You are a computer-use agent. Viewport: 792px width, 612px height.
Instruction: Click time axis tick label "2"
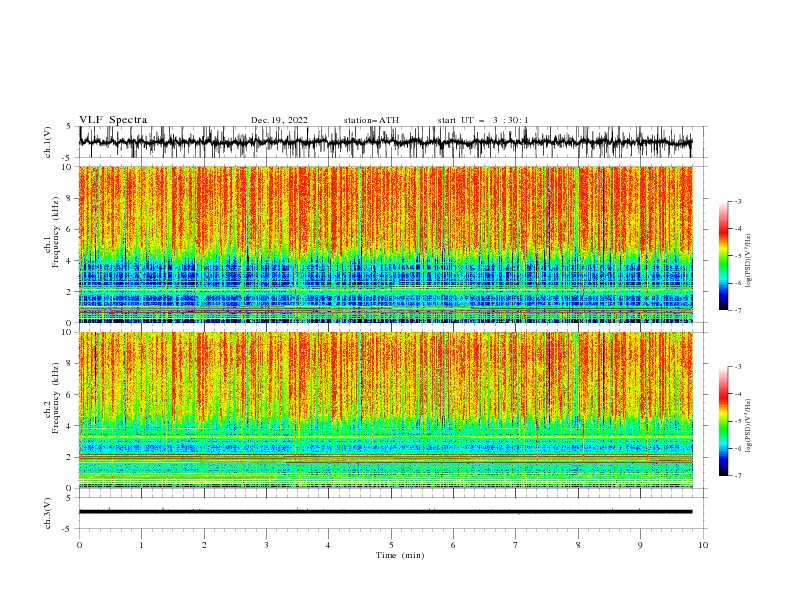204,545
